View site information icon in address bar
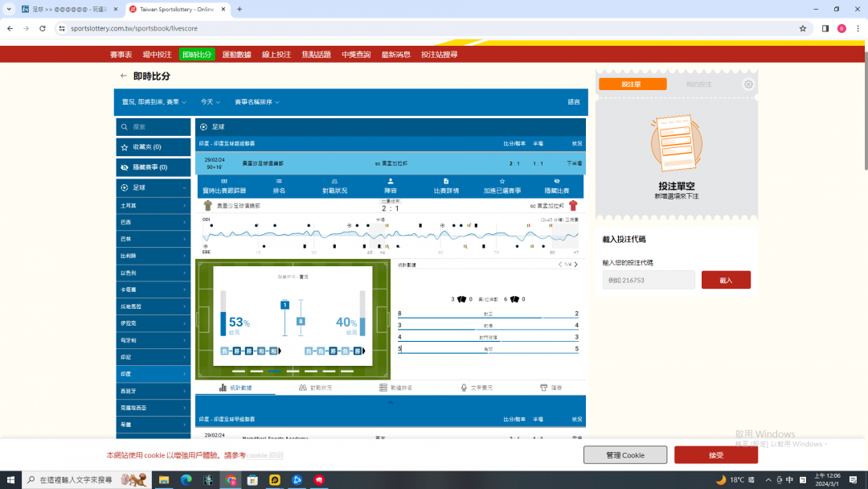The width and height of the screenshot is (868, 489). (62, 28)
